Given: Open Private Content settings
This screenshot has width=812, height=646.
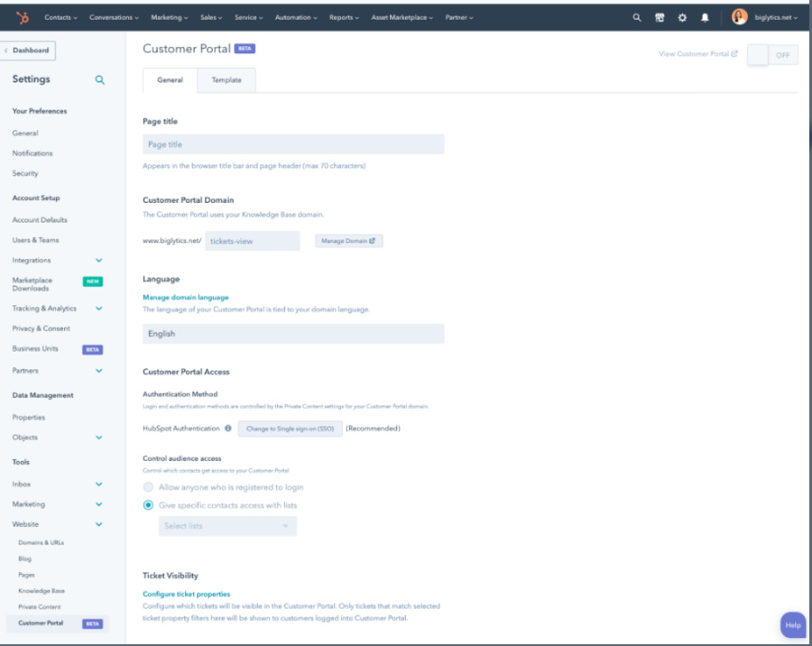Looking at the screenshot, I should tap(40, 606).
